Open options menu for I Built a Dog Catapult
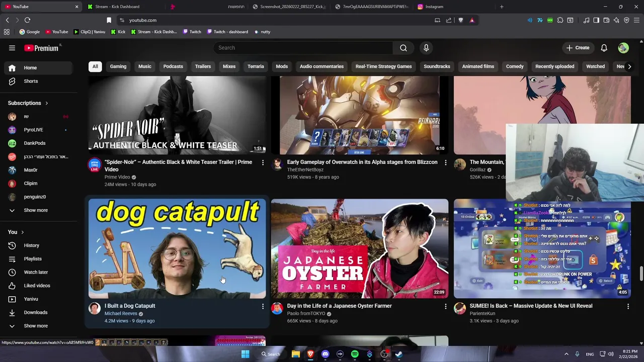This screenshot has height=362, width=644. [263, 306]
